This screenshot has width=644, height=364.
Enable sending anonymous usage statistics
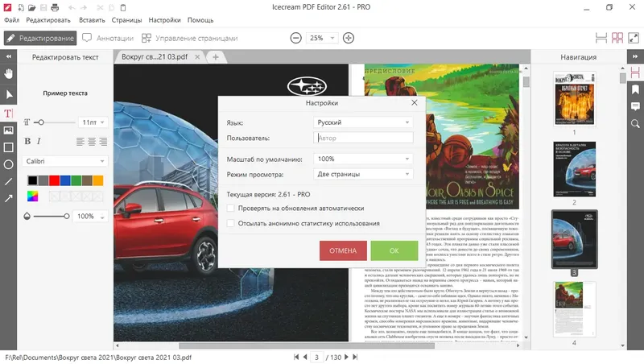231,224
